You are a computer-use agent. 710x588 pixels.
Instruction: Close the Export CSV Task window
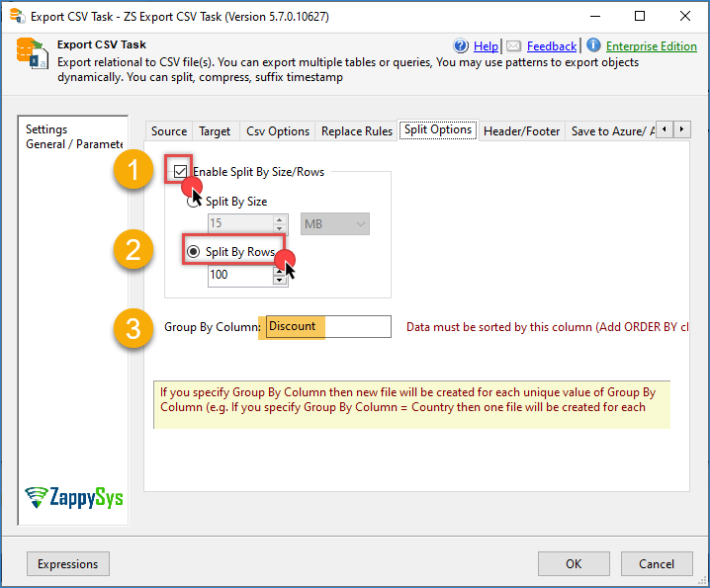coord(685,16)
